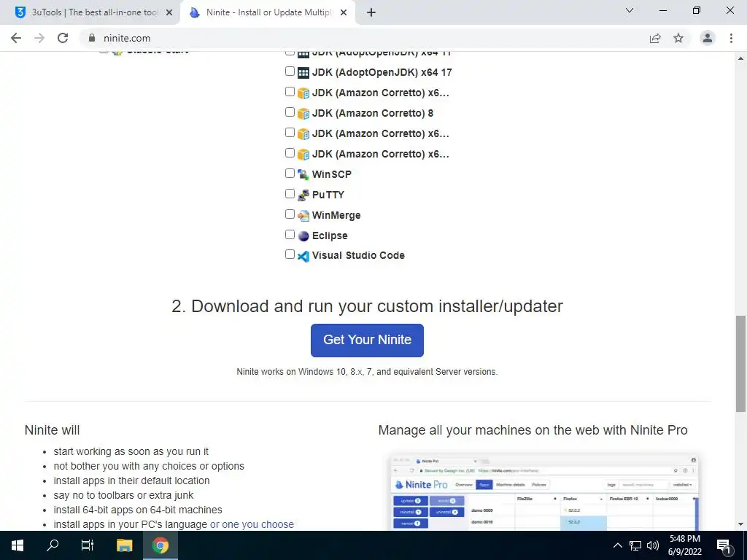Select the WinMerge checkbox
The width and height of the screenshot is (747, 560).
click(290, 214)
